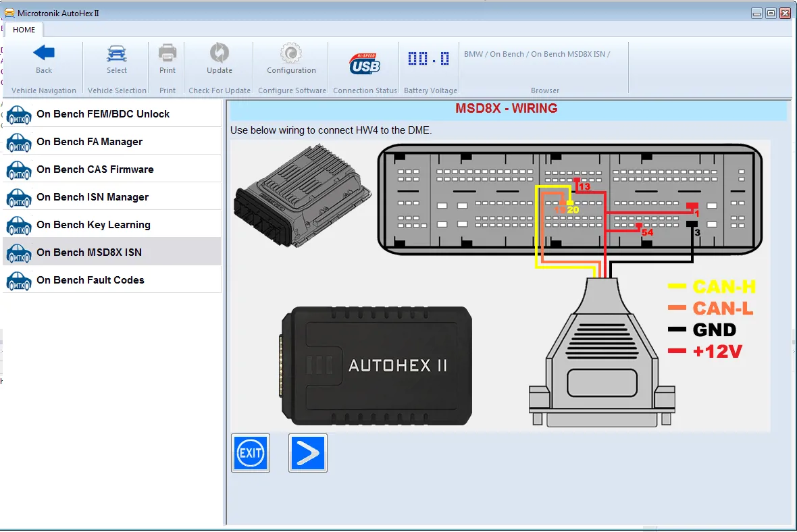Click the AutoHex app icon in title bar
The height and width of the screenshot is (532, 797).
coord(9,13)
